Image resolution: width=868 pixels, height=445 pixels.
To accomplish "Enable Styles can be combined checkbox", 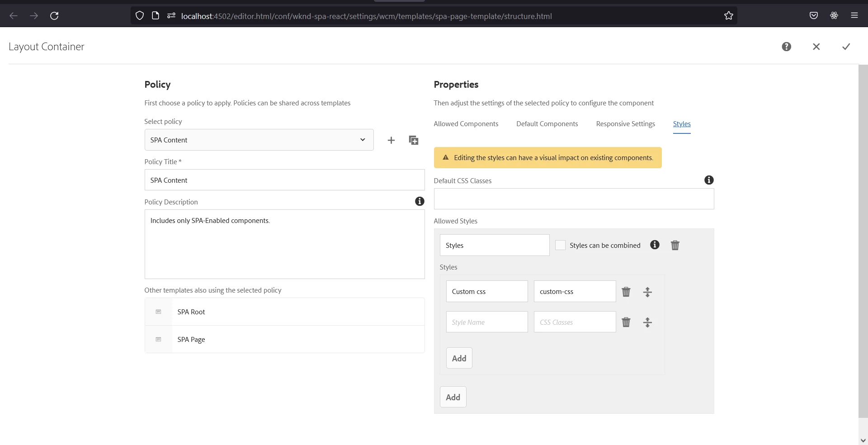I will pyautogui.click(x=560, y=245).
